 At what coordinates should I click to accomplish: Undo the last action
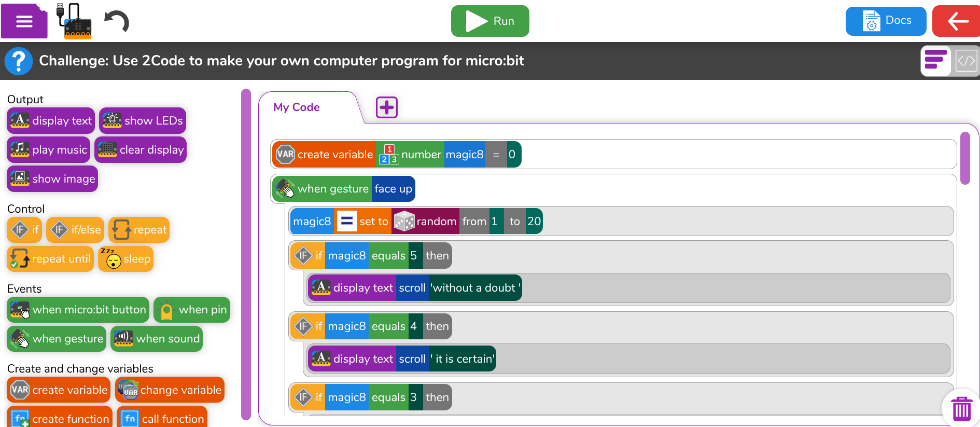[x=117, y=22]
